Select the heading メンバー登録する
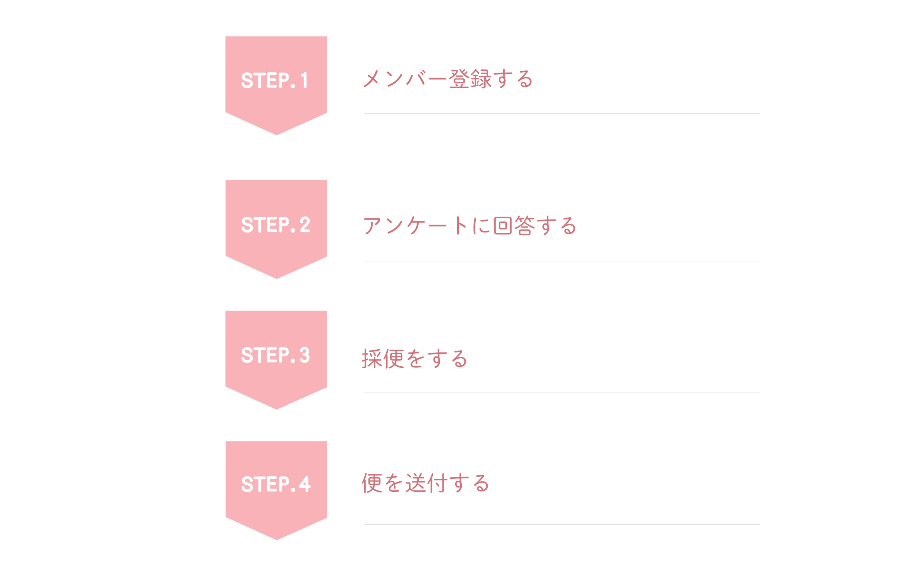 [x=448, y=79]
